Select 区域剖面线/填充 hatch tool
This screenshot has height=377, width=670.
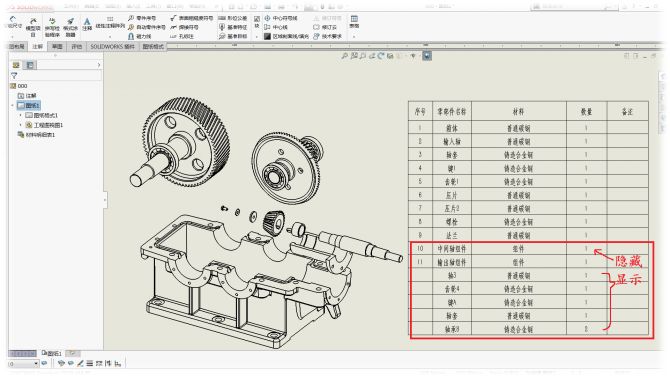click(286, 36)
